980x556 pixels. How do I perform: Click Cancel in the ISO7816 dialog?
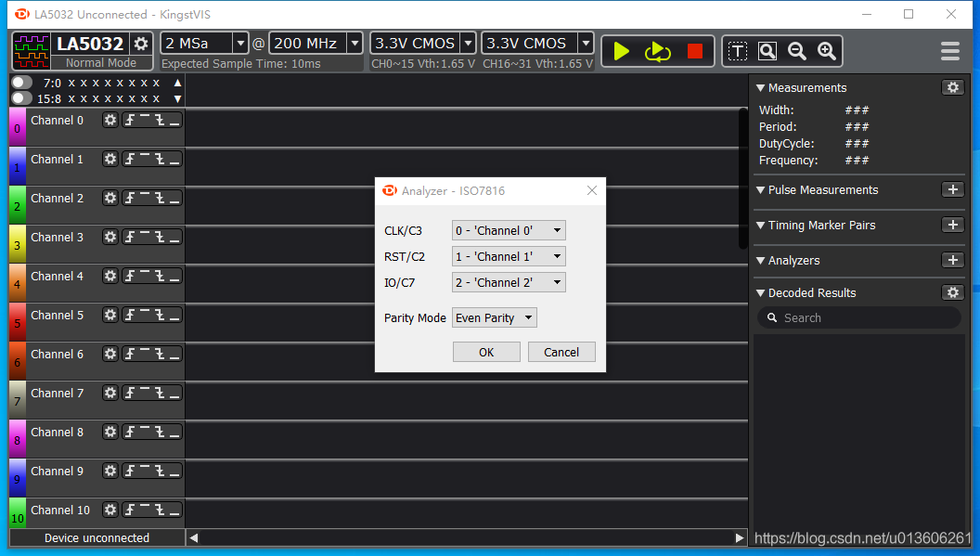click(x=561, y=352)
